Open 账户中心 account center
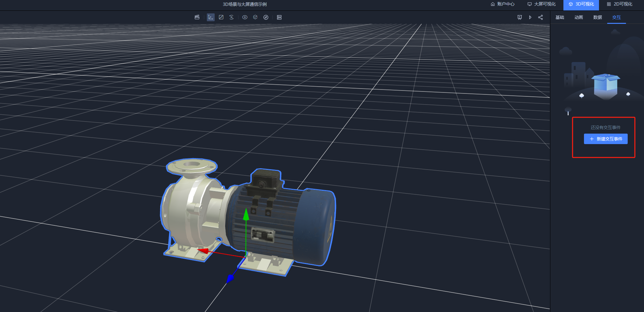This screenshot has height=312, width=644. coord(503,4)
